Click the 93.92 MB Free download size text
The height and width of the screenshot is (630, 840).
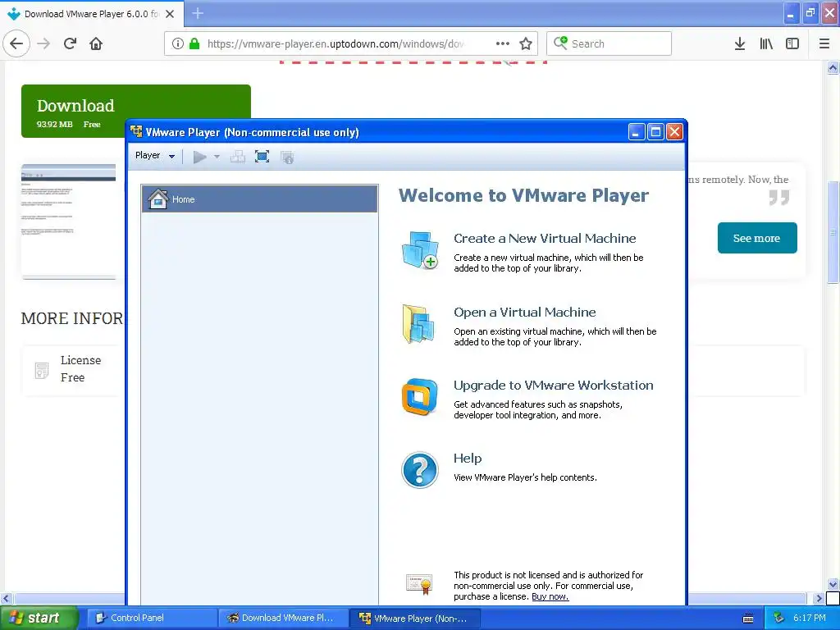(x=68, y=125)
